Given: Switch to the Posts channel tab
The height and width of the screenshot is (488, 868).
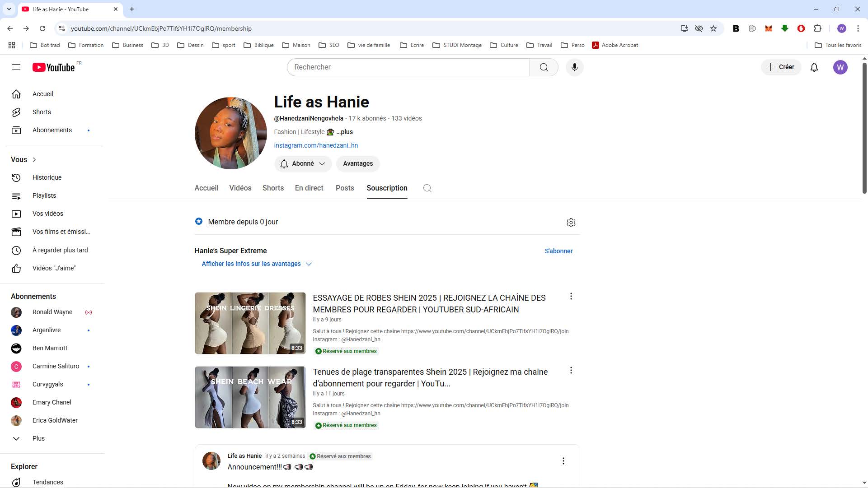Looking at the screenshot, I should [x=345, y=188].
